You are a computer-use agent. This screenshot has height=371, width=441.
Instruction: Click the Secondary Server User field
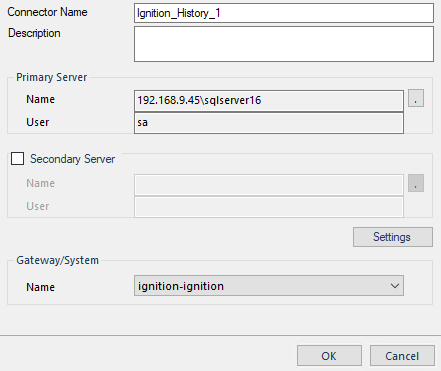point(269,207)
